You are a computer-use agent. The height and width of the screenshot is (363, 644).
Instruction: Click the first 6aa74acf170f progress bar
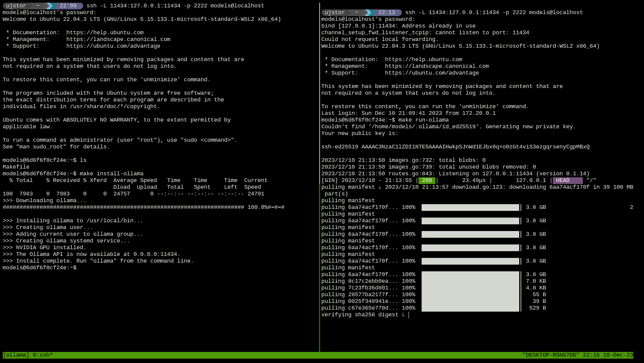coord(470,208)
